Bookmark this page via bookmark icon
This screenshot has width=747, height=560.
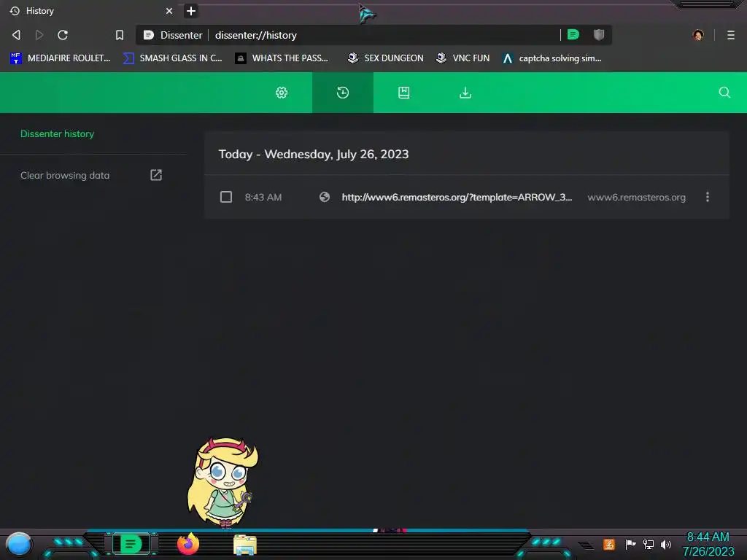point(120,35)
